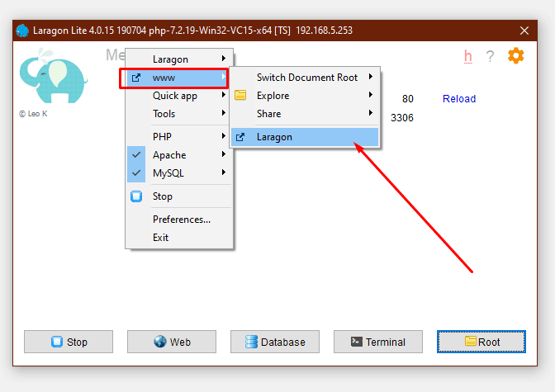Click the bottom Stop button

click(x=69, y=342)
